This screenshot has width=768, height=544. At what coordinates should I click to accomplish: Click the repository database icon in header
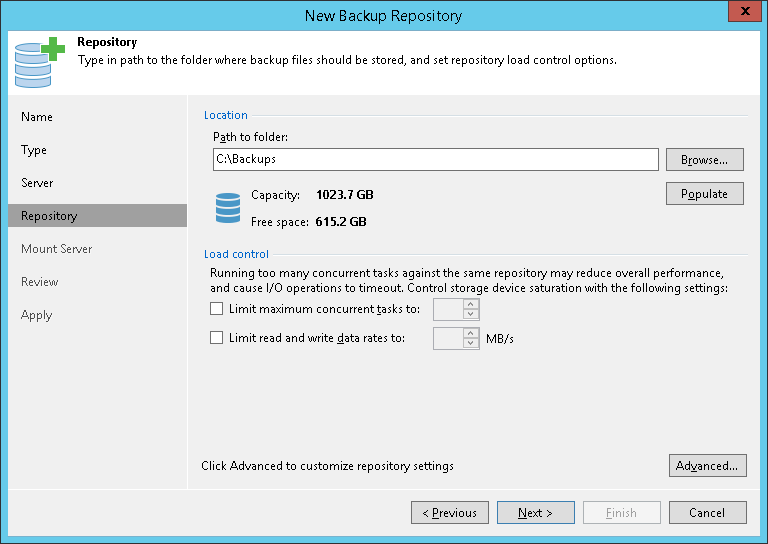pos(37,64)
